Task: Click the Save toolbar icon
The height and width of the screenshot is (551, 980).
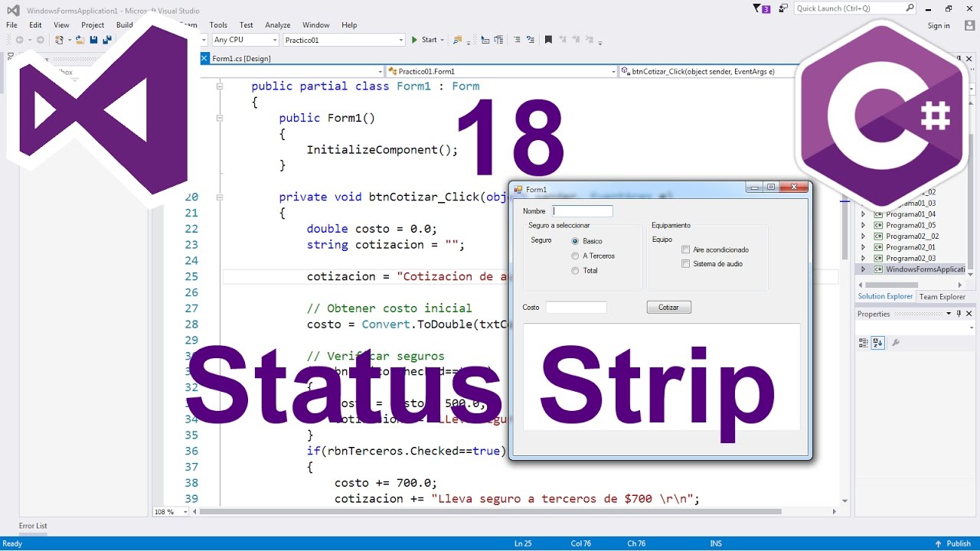Action: click(x=93, y=40)
